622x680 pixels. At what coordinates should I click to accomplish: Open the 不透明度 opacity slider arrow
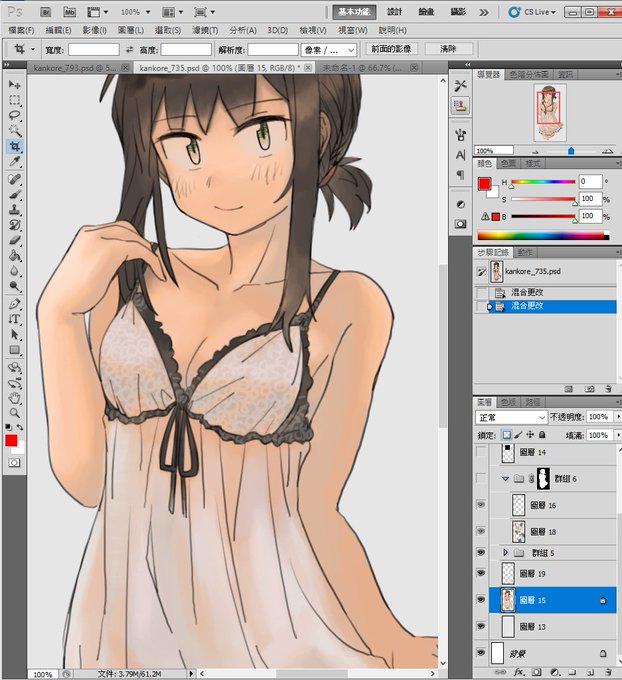618,417
